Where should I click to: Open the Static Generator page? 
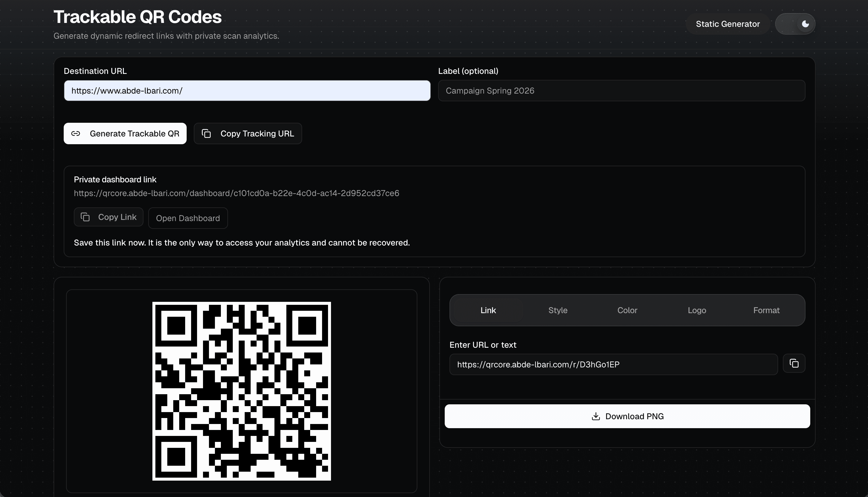(x=728, y=24)
